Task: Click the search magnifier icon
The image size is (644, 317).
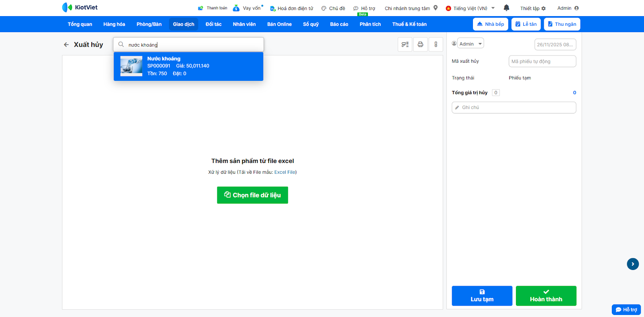Action: (121, 45)
